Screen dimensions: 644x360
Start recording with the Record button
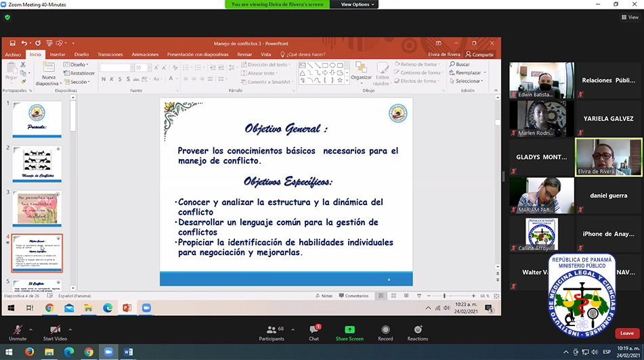385,333
